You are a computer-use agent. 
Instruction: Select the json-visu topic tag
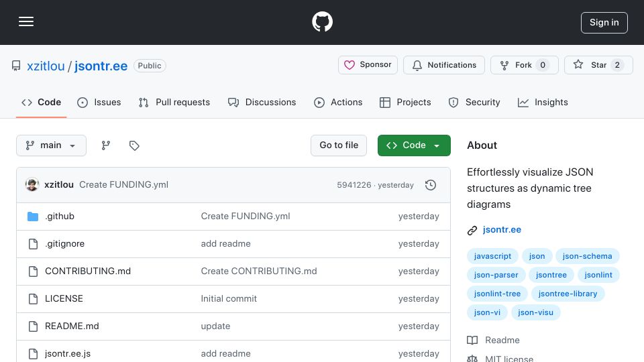pyautogui.click(x=535, y=313)
